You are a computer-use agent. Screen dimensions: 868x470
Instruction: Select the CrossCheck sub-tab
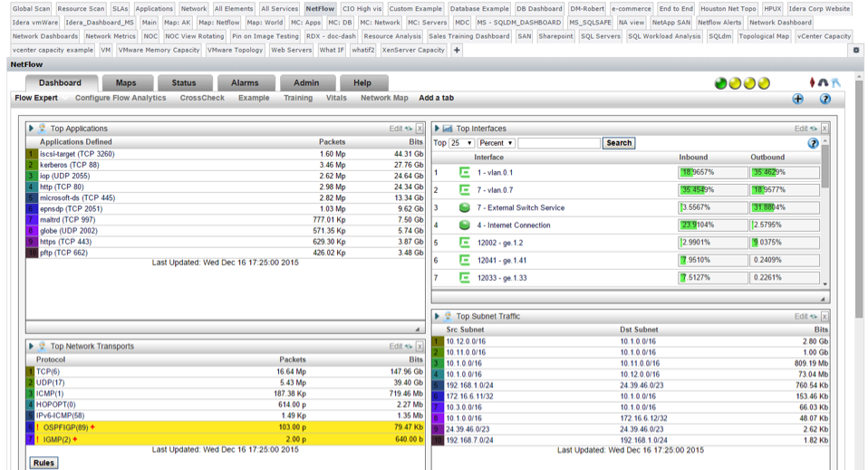point(202,98)
